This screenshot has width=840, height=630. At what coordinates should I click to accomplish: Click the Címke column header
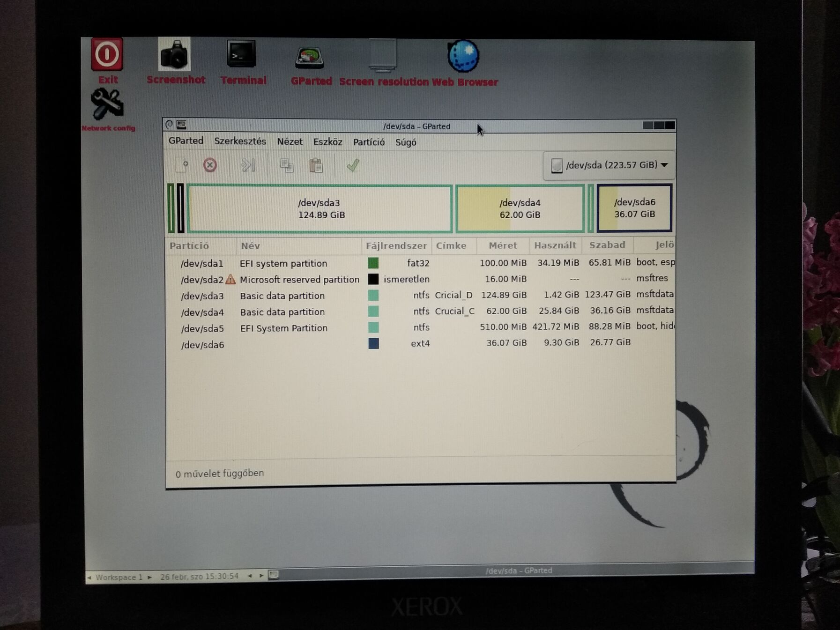453,245
